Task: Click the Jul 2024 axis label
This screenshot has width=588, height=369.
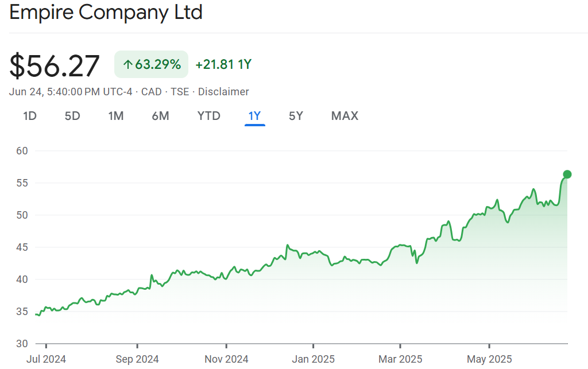Action: click(47, 359)
